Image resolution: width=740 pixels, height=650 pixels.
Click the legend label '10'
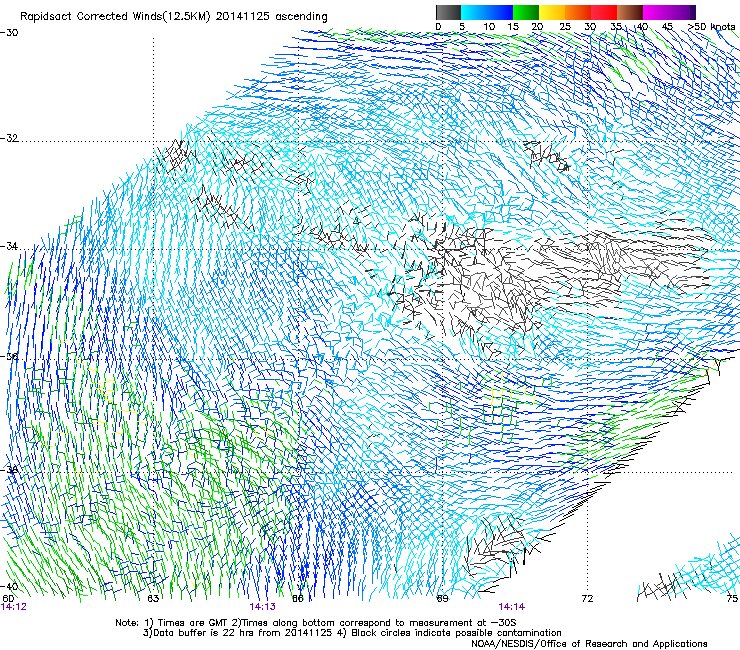coord(489,26)
